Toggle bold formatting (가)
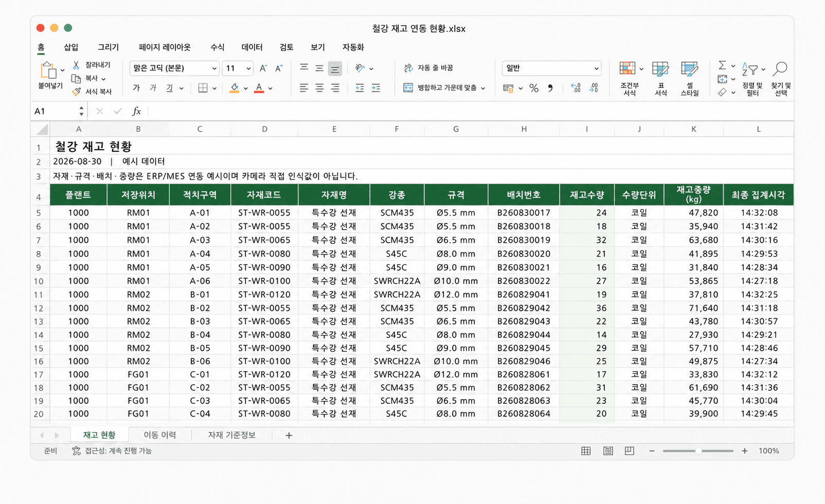825x504 pixels. tap(136, 88)
